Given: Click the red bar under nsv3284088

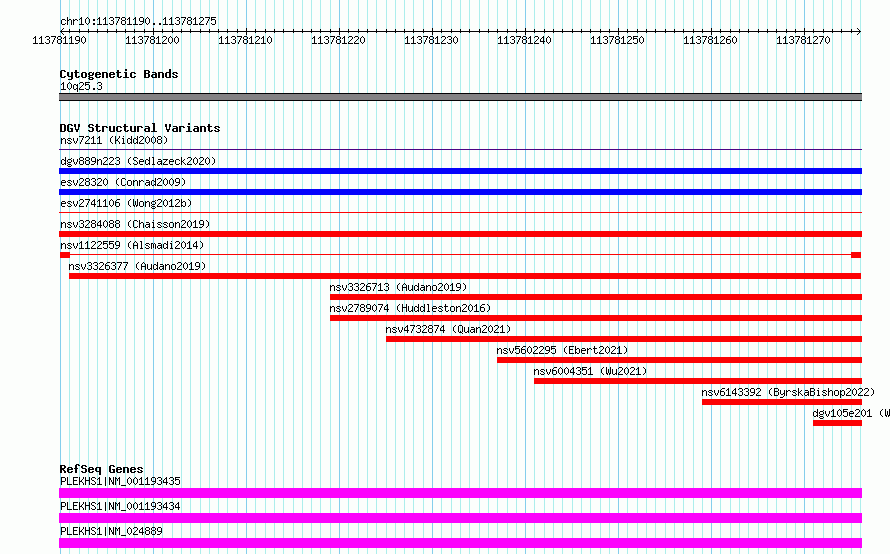Looking at the screenshot, I should click(460, 234).
